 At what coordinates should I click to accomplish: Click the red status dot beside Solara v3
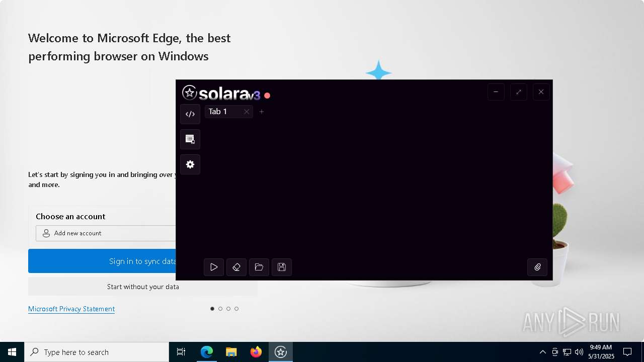pos(267,96)
